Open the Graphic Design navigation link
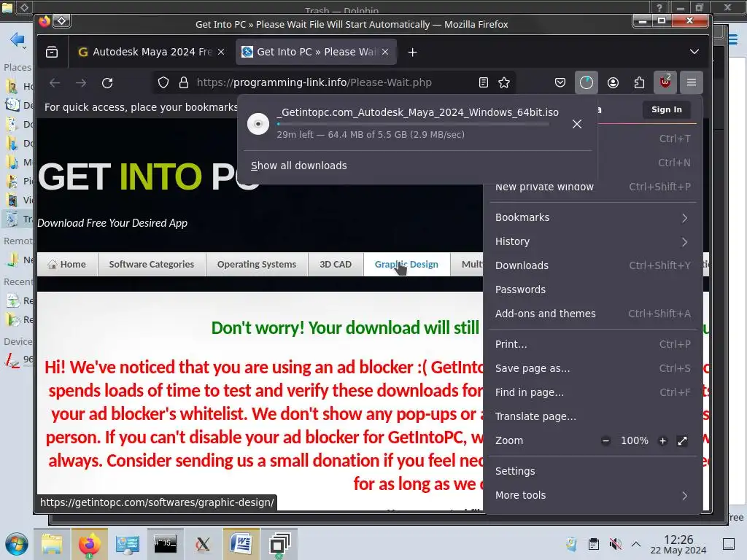The width and height of the screenshot is (747, 560). (x=406, y=264)
